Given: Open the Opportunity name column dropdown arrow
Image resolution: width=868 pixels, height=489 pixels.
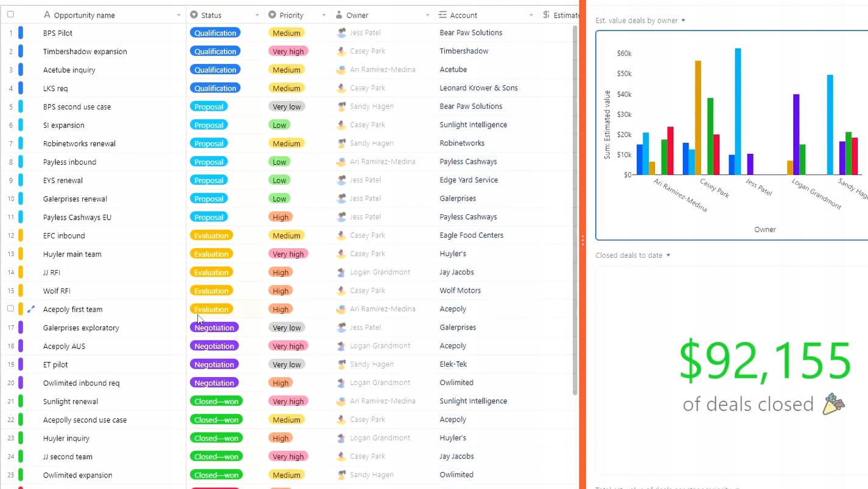Looking at the screenshot, I should pyautogui.click(x=178, y=15).
